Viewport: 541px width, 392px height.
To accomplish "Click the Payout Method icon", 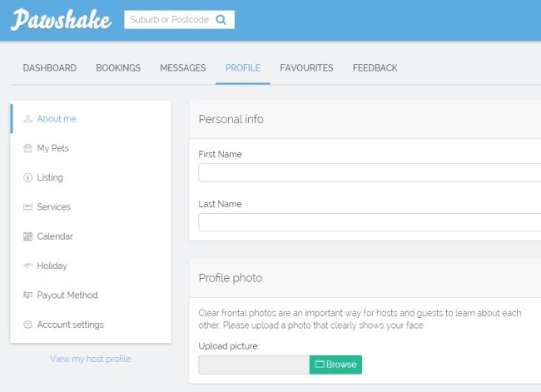I will click(27, 295).
